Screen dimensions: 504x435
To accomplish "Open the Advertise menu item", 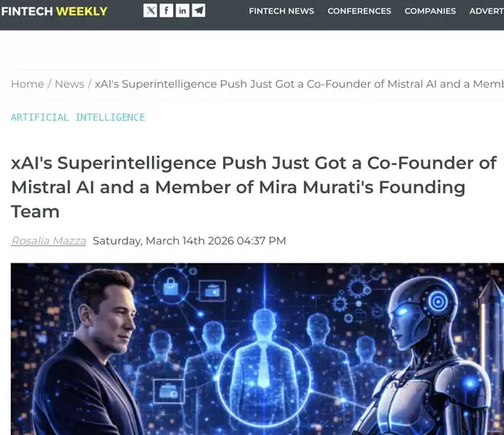I will [486, 11].
